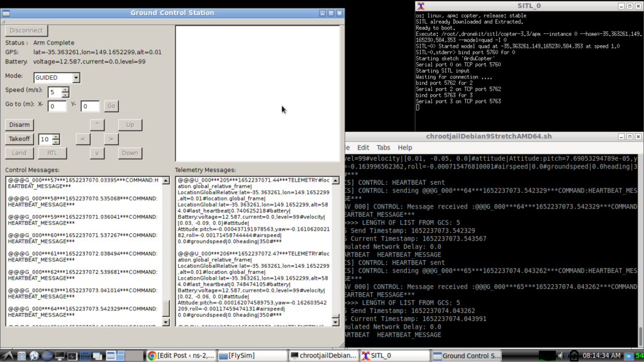Open the Edit menu in the terminal window
Screen dimensions: 644x362
pyautogui.click(x=364, y=147)
